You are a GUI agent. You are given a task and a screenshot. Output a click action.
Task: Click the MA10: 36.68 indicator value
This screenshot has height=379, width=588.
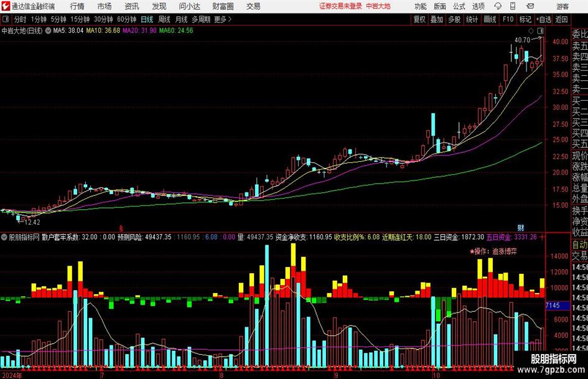[103, 30]
